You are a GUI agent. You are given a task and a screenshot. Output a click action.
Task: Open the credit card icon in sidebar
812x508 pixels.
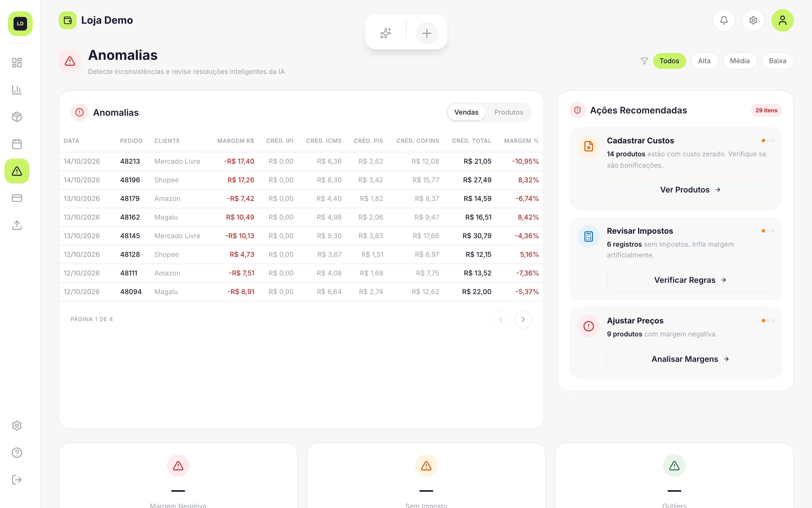pyautogui.click(x=17, y=198)
